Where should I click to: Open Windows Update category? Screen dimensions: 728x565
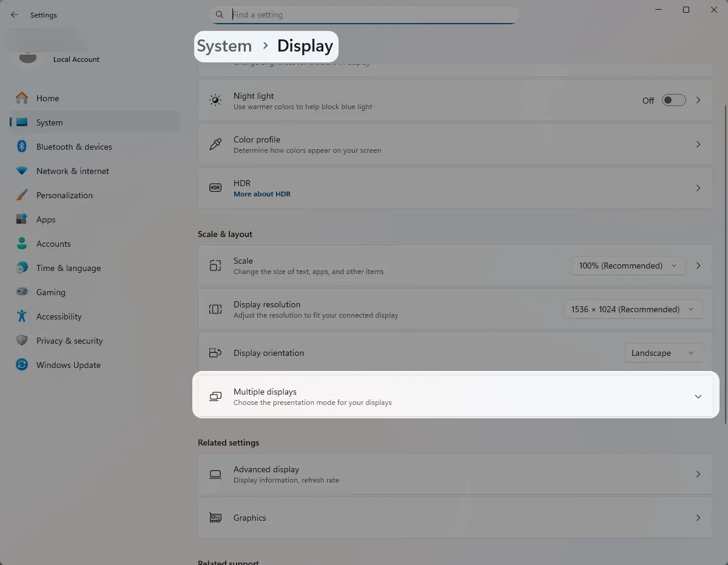[95, 365]
